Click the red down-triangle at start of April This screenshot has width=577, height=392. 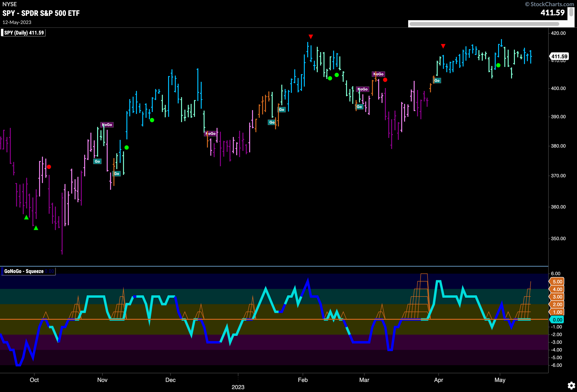point(443,46)
